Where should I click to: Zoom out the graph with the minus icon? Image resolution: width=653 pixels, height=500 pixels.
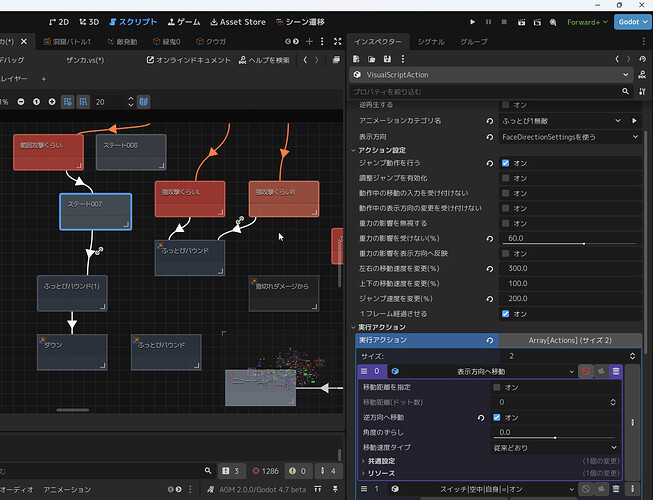tap(21, 102)
